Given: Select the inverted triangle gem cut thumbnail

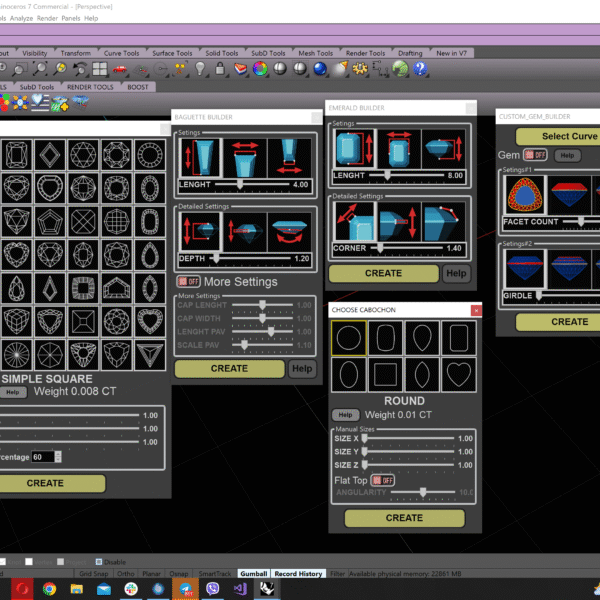Looking at the screenshot, I should coord(150,355).
